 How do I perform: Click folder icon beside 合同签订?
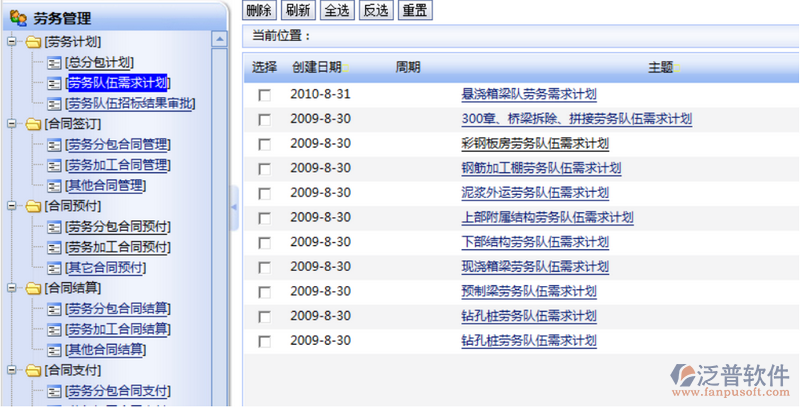pos(33,124)
